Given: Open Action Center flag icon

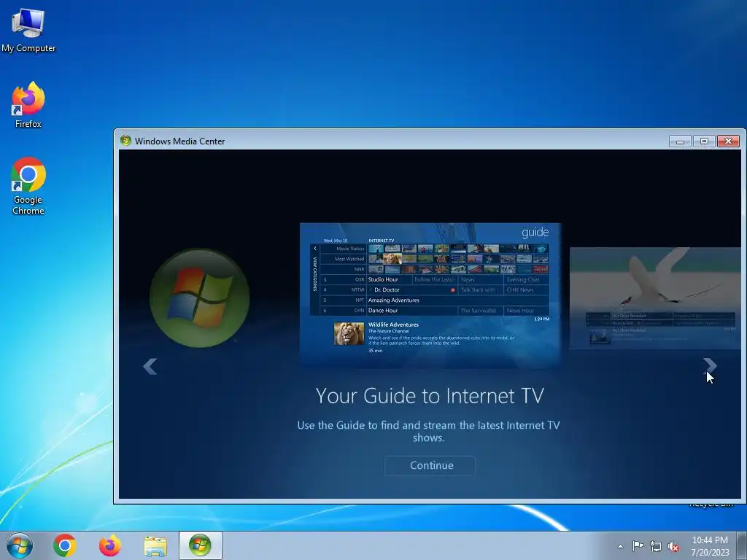Looking at the screenshot, I should pyautogui.click(x=638, y=546).
